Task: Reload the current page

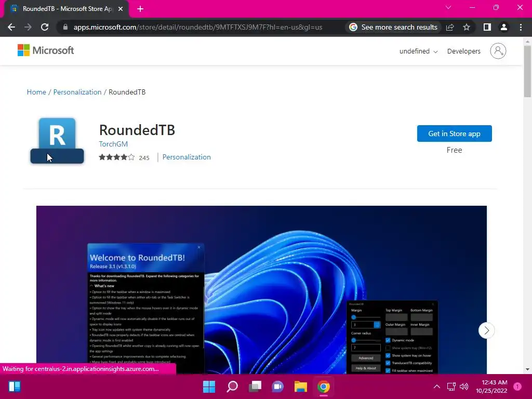Action: click(45, 27)
